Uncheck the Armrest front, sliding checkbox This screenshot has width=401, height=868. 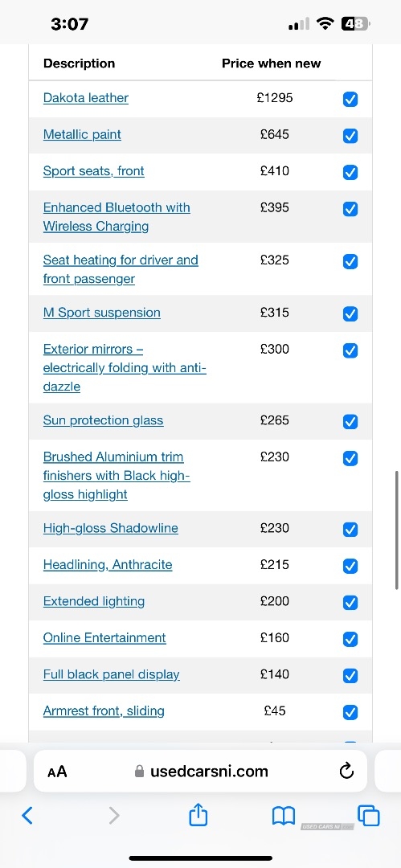coord(350,712)
